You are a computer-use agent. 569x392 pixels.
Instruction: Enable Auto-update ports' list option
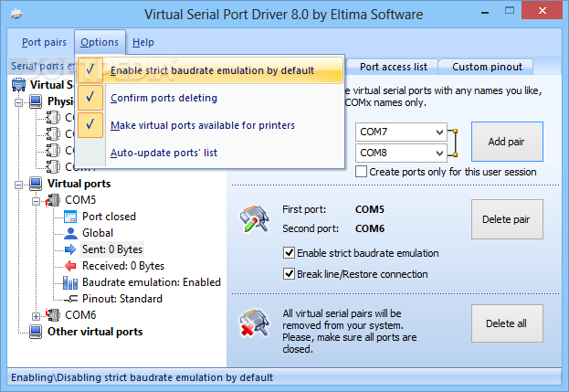(x=209, y=153)
